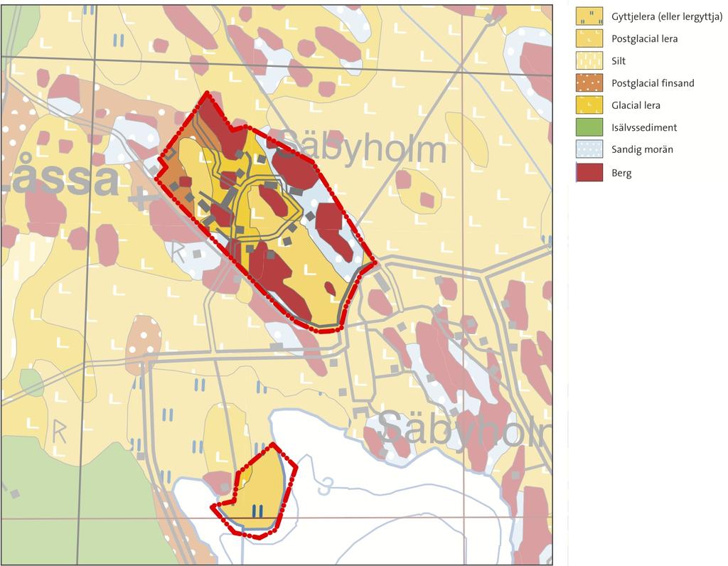Select the 'Isälvssediment' legend label
This screenshot has height=566, width=728.
(x=644, y=127)
